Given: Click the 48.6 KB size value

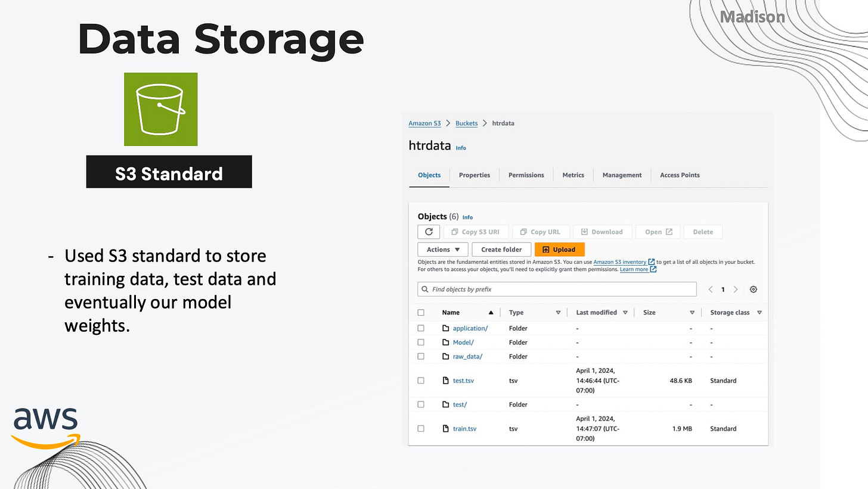Looking at the screenshot, I should [x=681, y=381].
